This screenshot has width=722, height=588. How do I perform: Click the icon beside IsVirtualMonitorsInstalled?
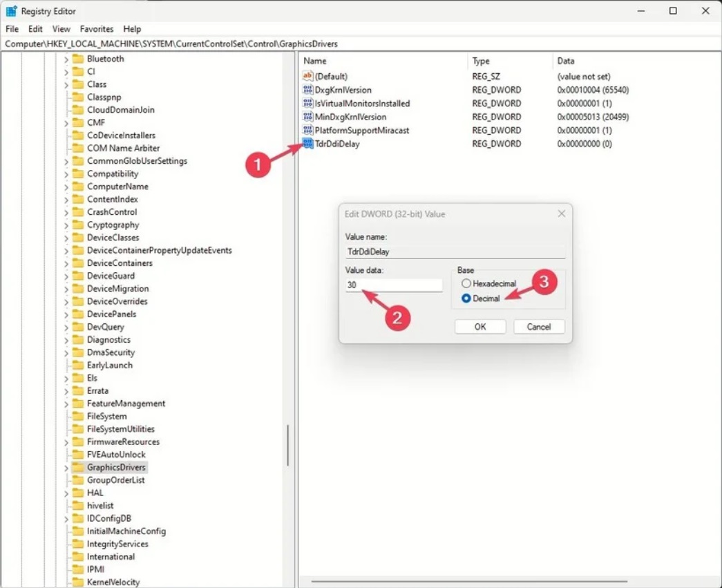pyautogui.click(x=308, y=103)
